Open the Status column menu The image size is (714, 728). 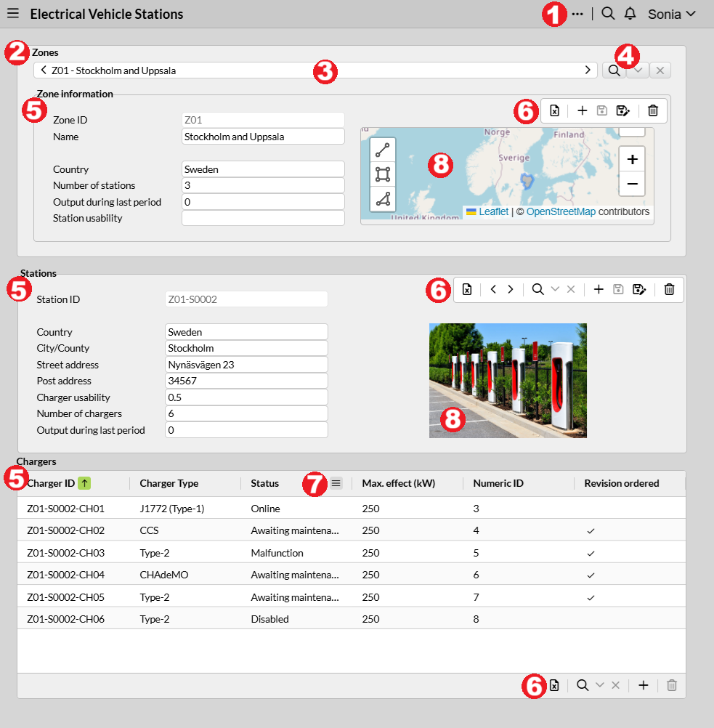[x=336, y=483]
